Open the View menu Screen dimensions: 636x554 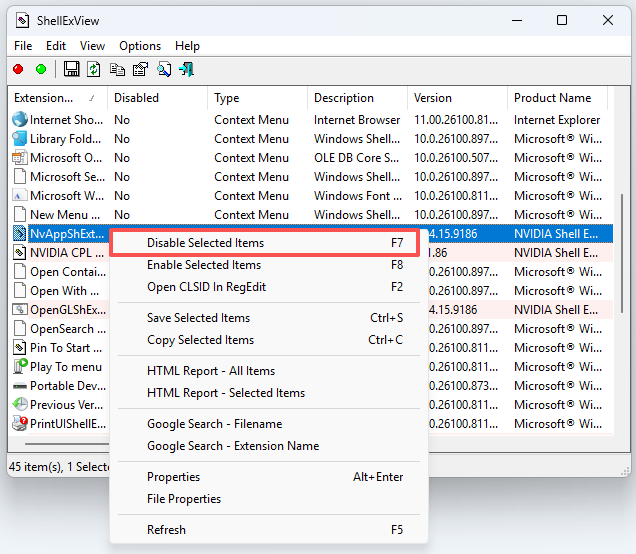coord(92,46)
